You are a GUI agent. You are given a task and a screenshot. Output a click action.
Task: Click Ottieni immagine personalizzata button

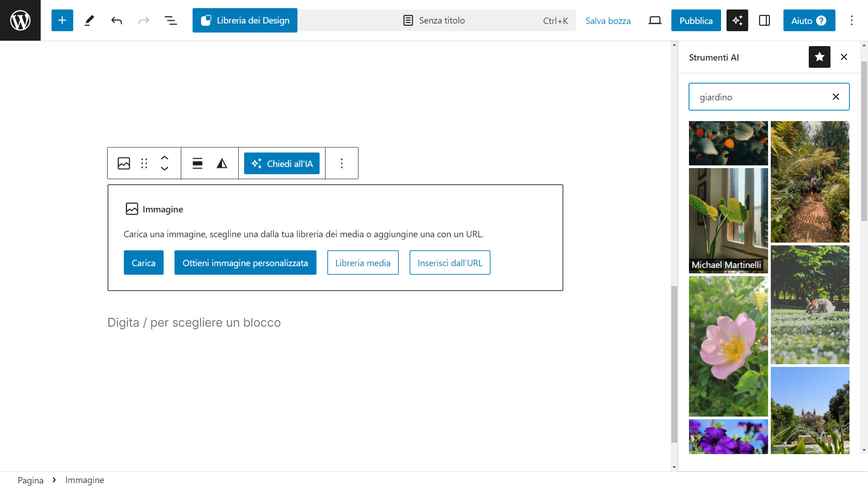point(245,263)
